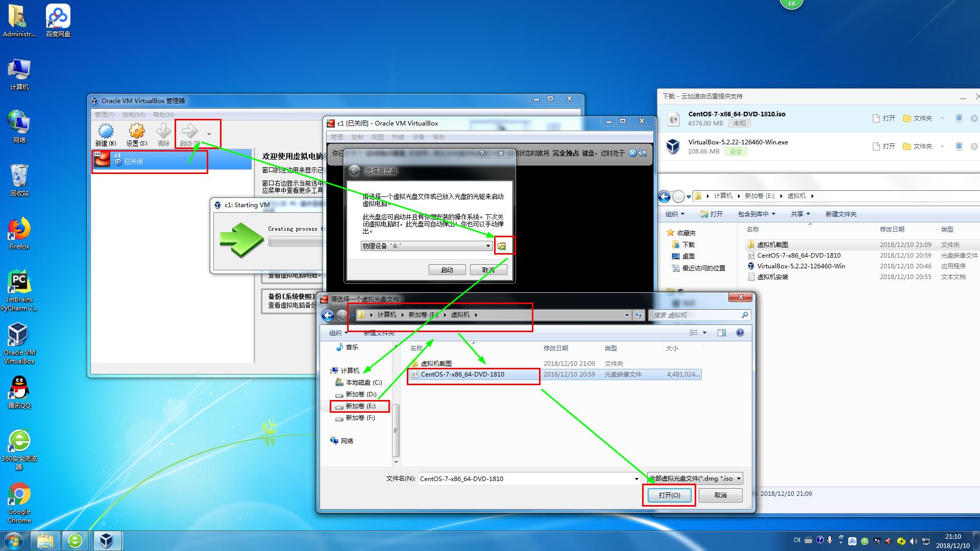Click the 启动 button in startup disk dialog
Image resolution: width=980 pixels, height=551 pixels.
tap(447, 270)
